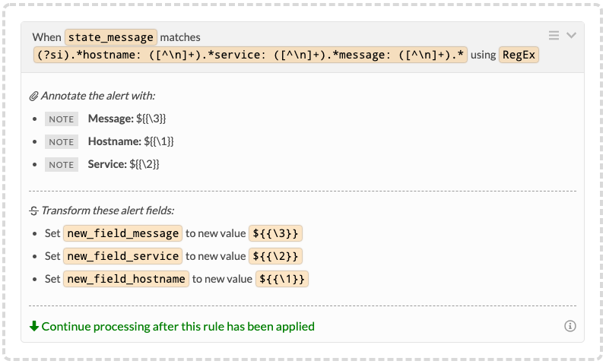
Task: Click the paperclip annotate icon
Action: [34, 96]
